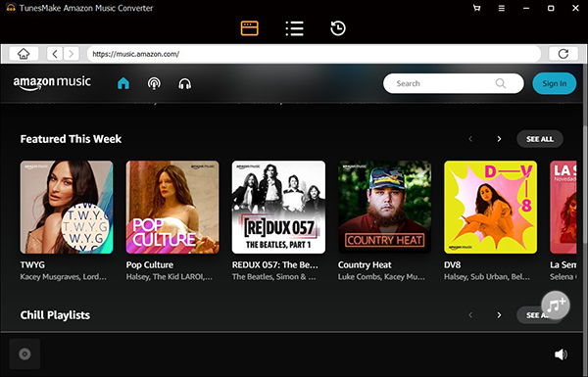The width and height of the screenshot is (588, 377).
Task: Click the TWYG title link
Action: point(32,265)
